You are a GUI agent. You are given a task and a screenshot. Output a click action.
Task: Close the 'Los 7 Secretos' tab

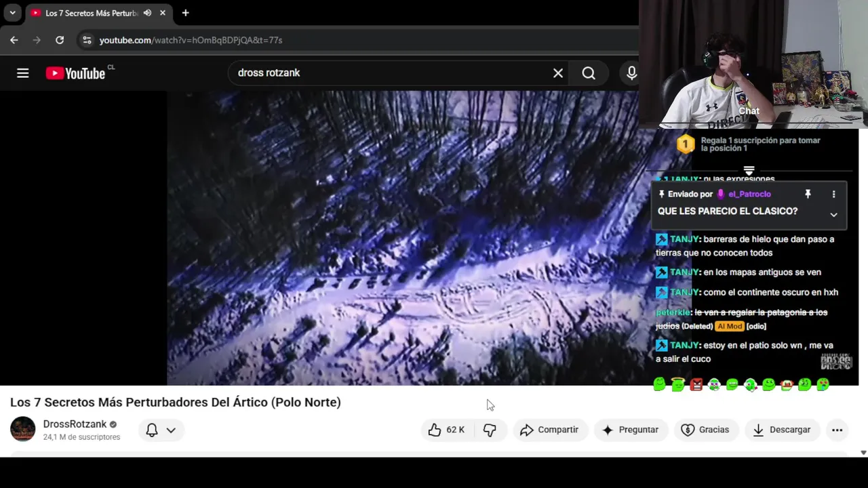pos(163,13)
